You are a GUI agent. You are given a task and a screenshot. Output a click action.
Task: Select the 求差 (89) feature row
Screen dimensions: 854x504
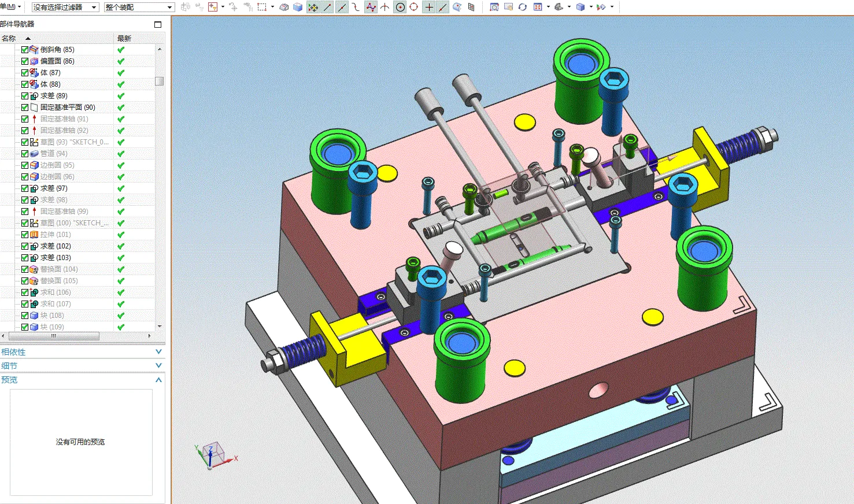coord(77,96)
